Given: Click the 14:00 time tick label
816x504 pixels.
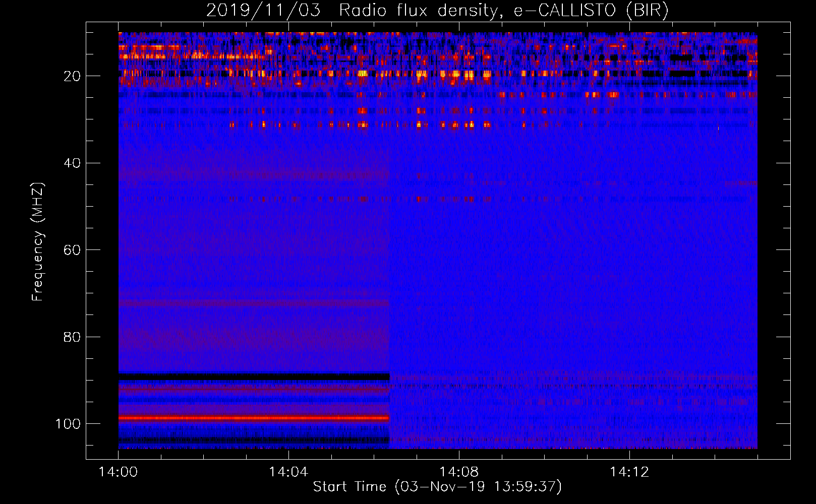Looking at the screenshot, I should coord(119,472).
